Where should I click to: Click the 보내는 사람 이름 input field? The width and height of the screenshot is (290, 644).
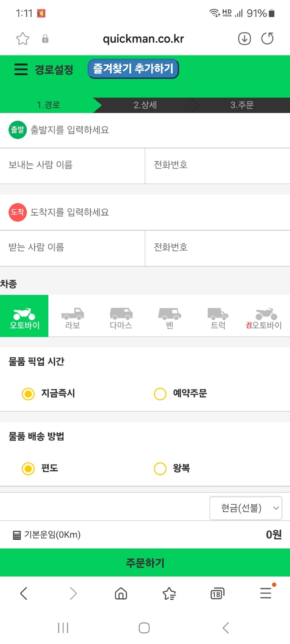point(72,165)
